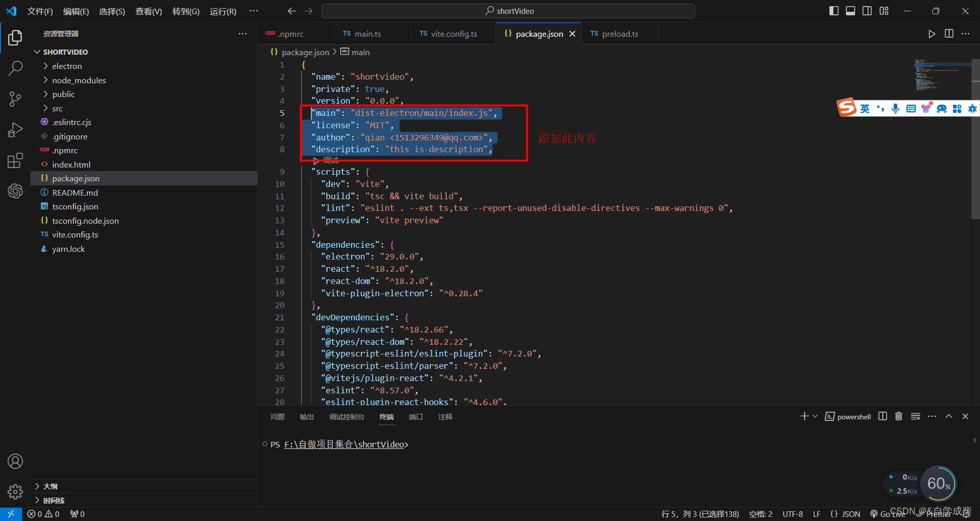Open the 运行(R) menu
The image size is (980, 521).
[223, 11]
